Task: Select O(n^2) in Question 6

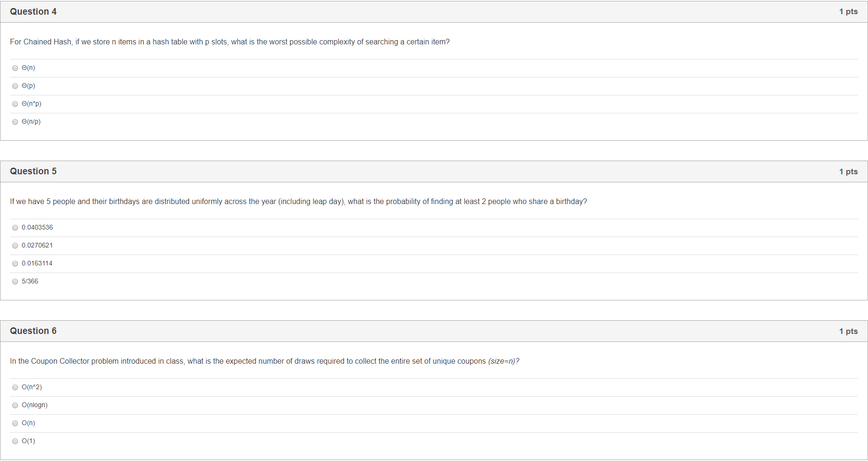Action: click(x=15, y=387)
